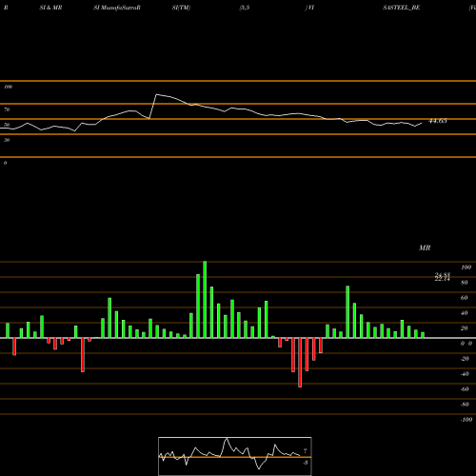Click the 'SI MunafaSutraR' header text
Viewport: 476px width, 476px height.
tap(117, 8)
